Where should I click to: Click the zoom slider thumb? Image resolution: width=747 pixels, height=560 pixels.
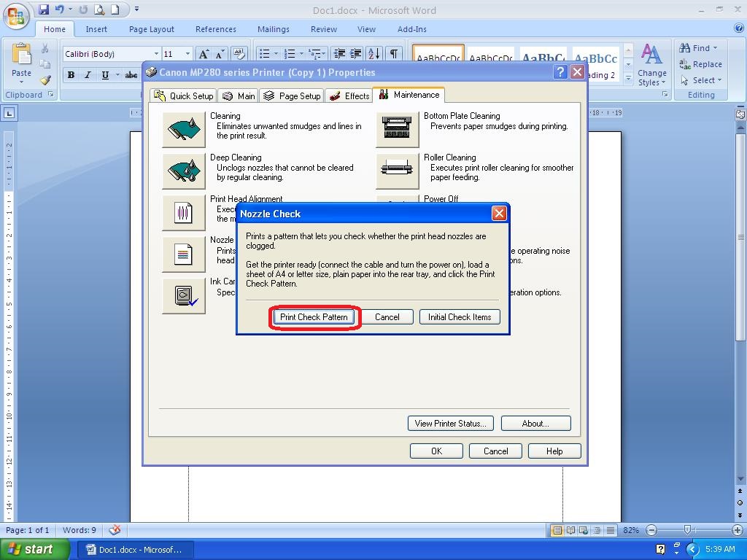click(687, 530)
